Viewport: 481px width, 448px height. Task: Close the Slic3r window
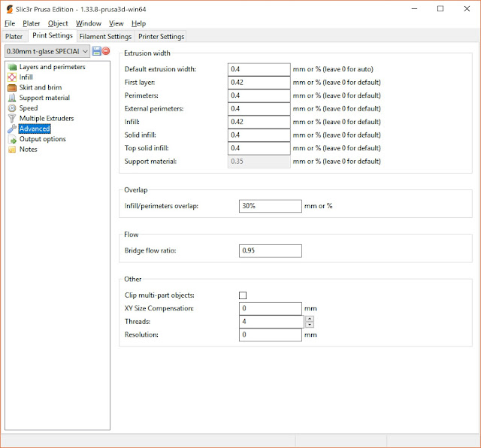(x=467, y=9)
